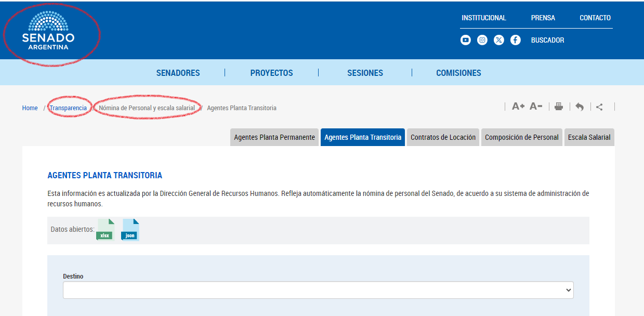Expand the Destino dropdown

318,290
